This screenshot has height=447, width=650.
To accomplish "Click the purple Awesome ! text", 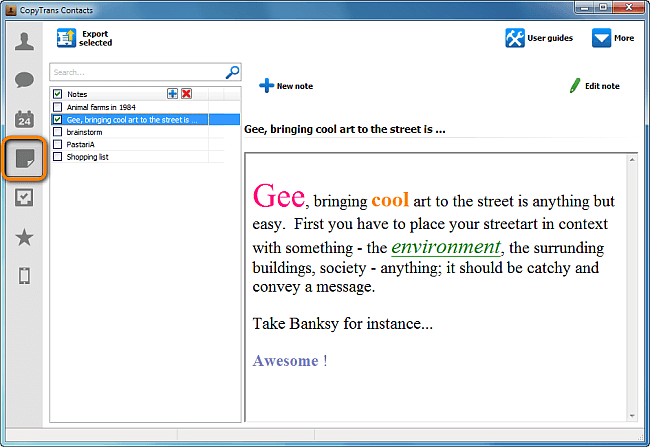I will point(290,361).
